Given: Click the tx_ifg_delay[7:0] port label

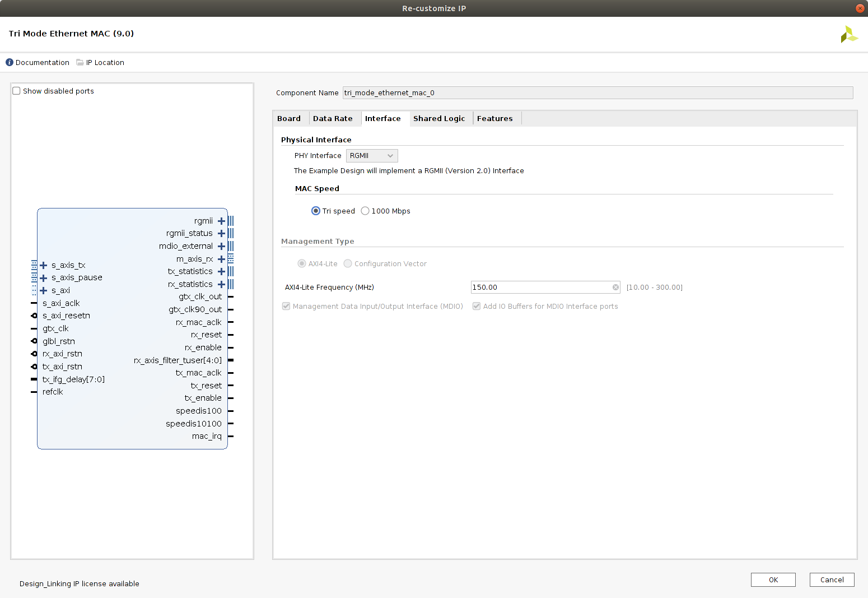Looking at the screenshot, I should tap(73, 380).
